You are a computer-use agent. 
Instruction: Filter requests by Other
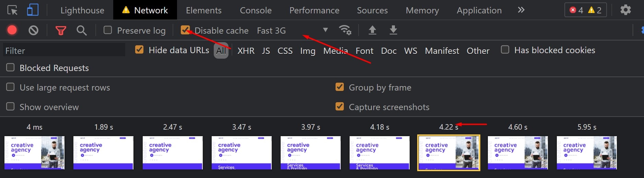(x=478, y=51)
